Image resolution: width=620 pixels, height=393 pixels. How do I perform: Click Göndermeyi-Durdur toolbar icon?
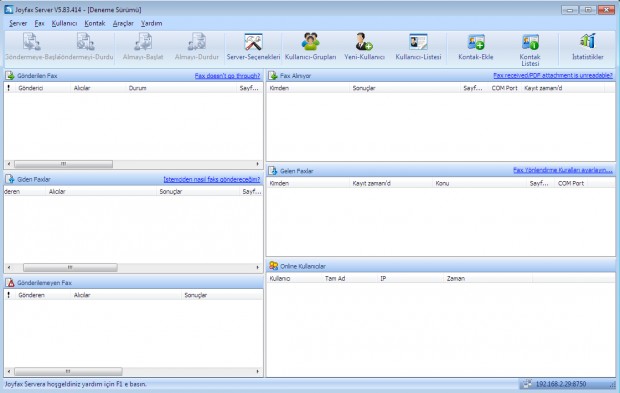(x=85, y=42)
